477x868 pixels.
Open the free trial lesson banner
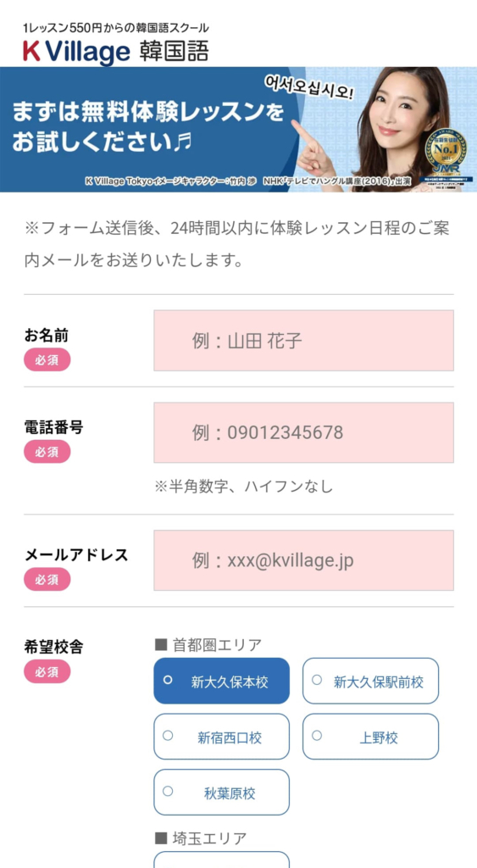[x=239, y=130]
